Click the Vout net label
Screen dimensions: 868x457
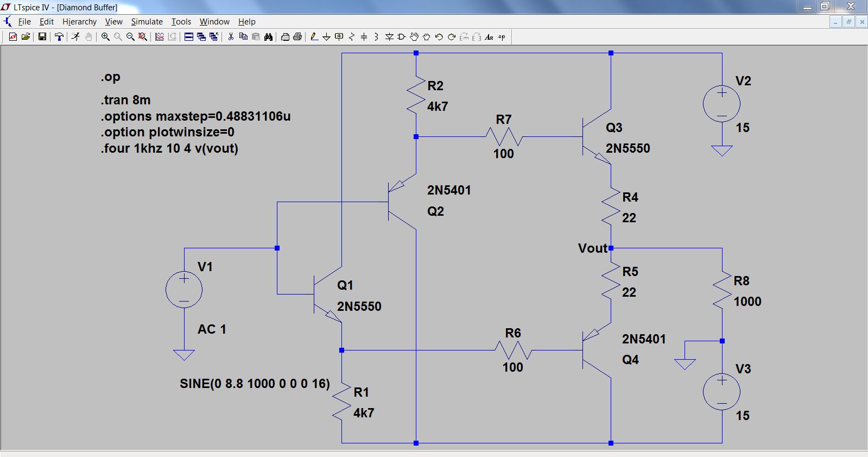click(x=592, y=248)
